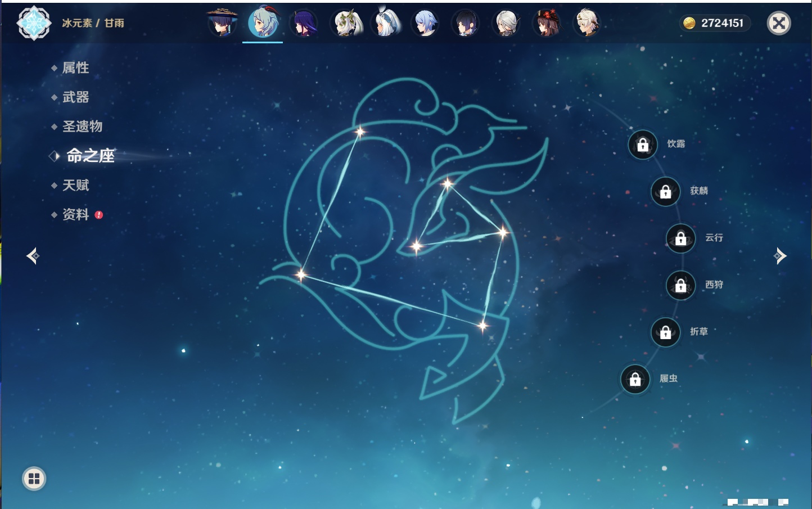This screenshot has width=812, height=509.
Task: Click the 西狩 constellation label
Action: (714, 285)
